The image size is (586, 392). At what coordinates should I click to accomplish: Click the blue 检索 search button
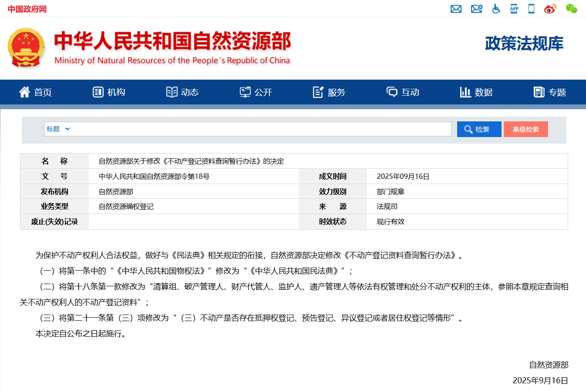479,129
